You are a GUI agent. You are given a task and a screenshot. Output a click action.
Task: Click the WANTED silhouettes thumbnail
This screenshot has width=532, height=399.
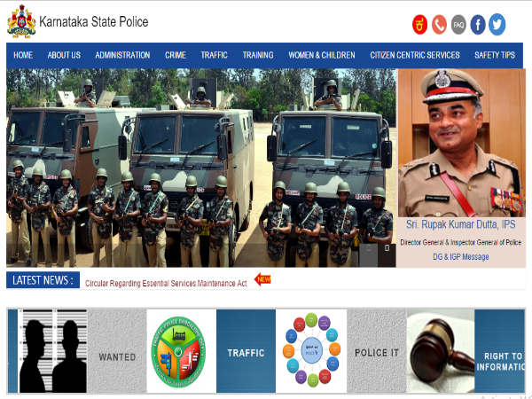(x=52, y=351)
